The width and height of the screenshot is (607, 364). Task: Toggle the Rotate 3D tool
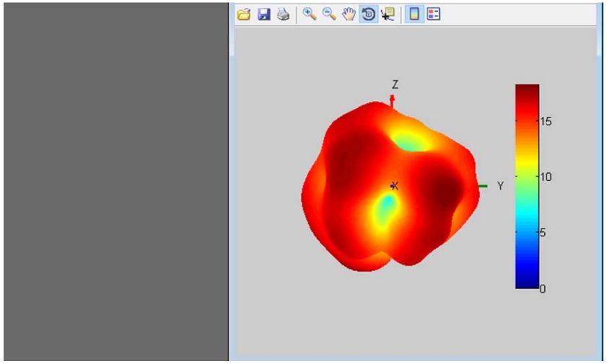point(369,14)
